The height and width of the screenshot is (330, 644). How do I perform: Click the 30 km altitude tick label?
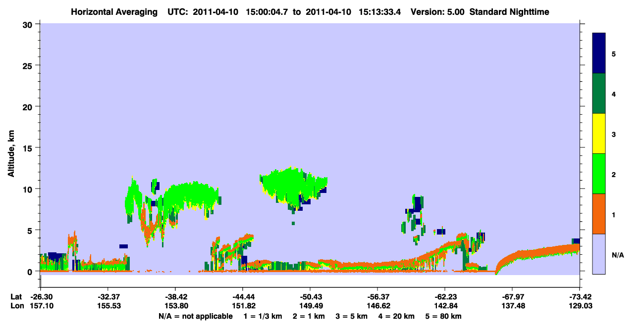[29, 24]
